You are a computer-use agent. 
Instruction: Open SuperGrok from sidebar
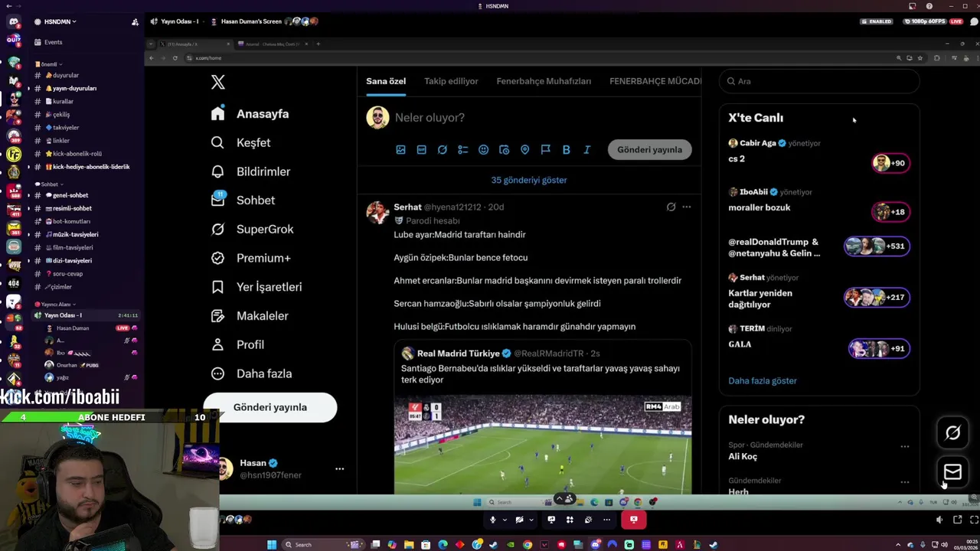(252, 229)
